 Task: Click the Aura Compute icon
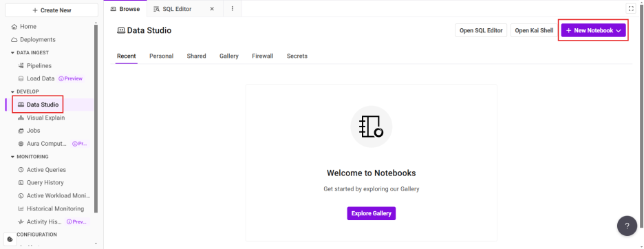click(21, 144)
